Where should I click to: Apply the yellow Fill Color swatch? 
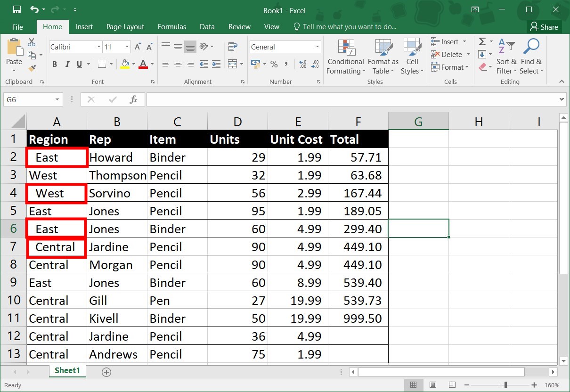point(125,64)
